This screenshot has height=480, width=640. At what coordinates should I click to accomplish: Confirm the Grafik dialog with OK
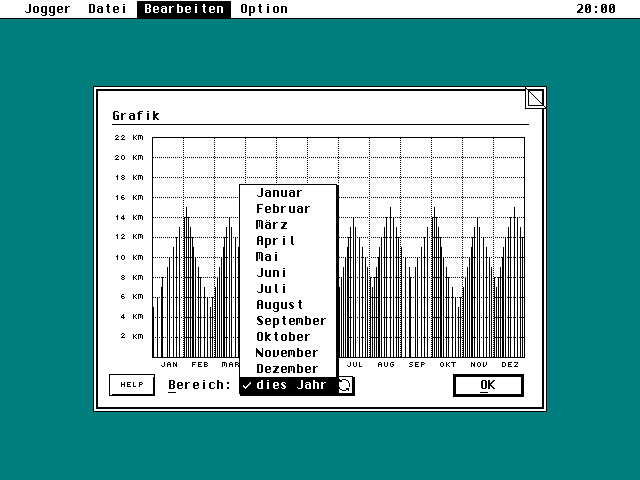click(x=488, y=385)
